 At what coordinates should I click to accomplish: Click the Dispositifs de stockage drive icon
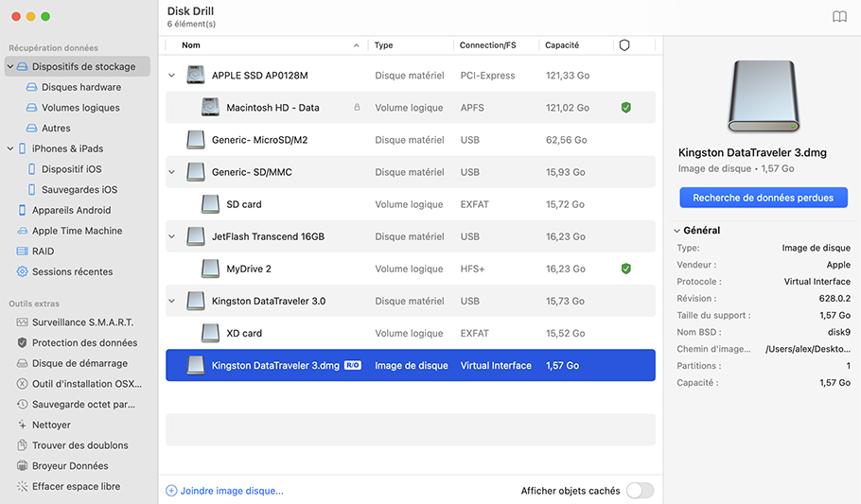point(22,66)
